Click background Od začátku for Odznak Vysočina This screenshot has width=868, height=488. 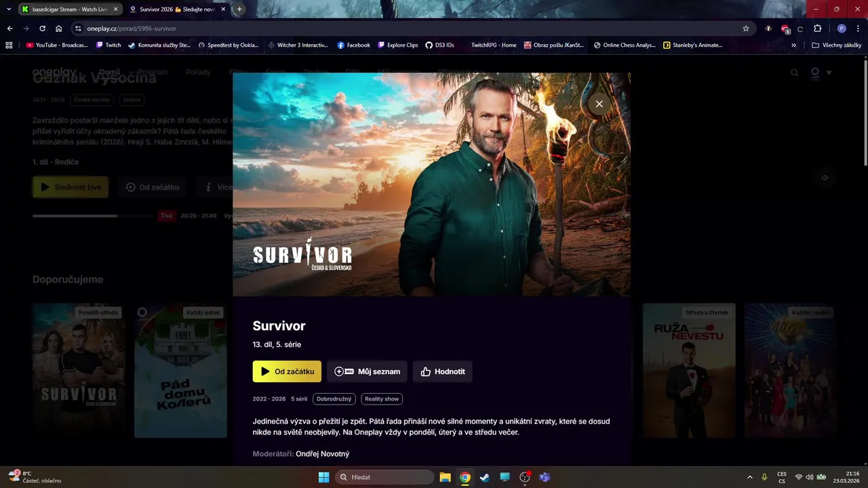click(153, 187)
